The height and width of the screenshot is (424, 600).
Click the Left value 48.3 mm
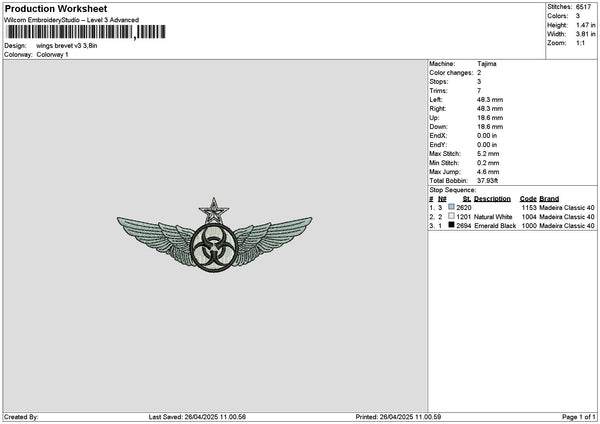[490, 100]
